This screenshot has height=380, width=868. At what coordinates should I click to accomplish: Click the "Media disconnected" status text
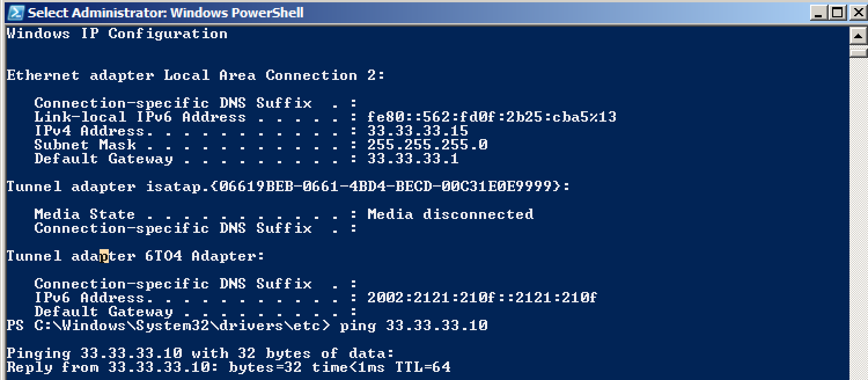(450, 214)
